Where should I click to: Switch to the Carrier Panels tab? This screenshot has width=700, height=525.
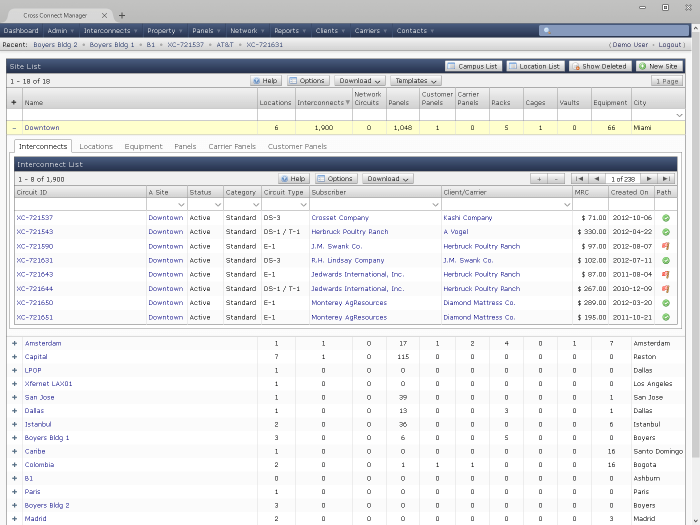tap(231, 146)
